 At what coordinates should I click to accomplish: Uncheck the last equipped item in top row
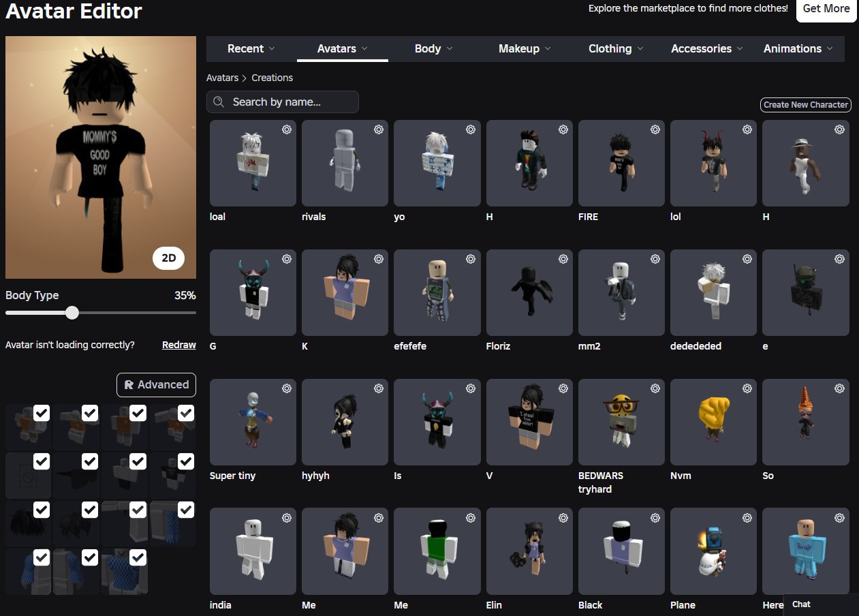(186, 413)
